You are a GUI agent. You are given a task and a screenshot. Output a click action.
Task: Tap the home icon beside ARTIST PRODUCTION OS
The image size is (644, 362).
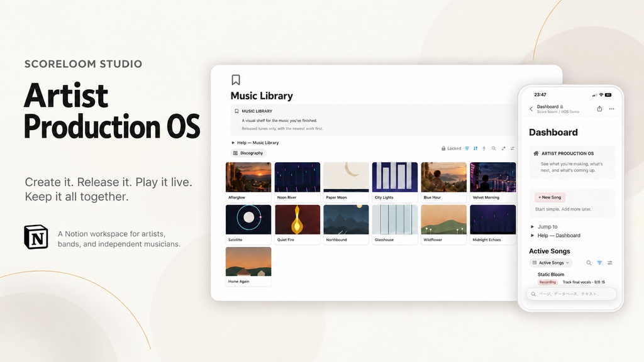[536, 153]
